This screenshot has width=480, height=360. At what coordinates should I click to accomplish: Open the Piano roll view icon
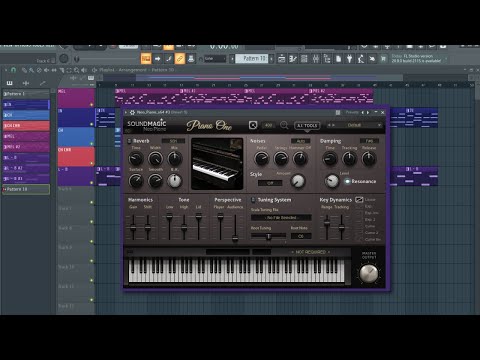pyautogui.click(x=293, y=59)
